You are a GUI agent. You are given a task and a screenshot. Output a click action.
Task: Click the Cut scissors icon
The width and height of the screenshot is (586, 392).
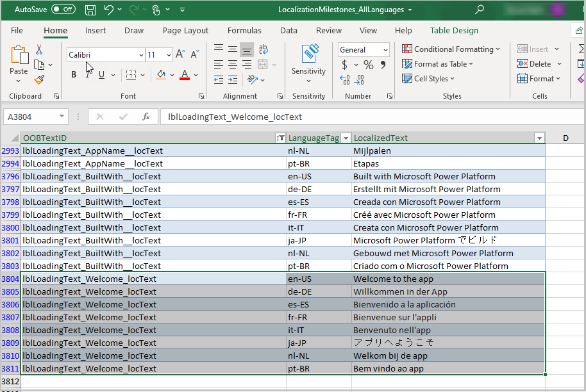click(x=39, y=49)
